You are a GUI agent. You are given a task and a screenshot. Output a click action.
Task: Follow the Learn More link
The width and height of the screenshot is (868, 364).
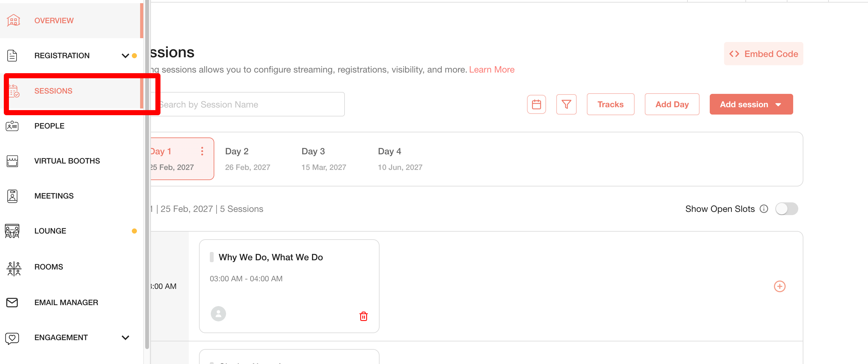[x=492, y=70]
